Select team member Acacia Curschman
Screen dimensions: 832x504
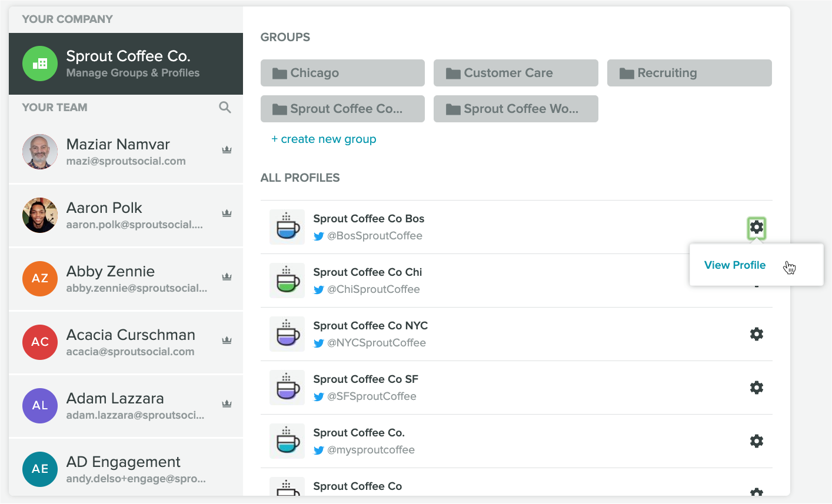tap(126, 342)
